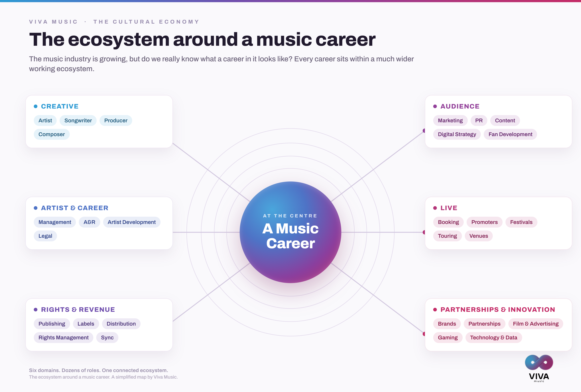Screen dimensions: 581x392
Task: Click the VIVA MUSIC header label
Action: (x=53, y=22)
